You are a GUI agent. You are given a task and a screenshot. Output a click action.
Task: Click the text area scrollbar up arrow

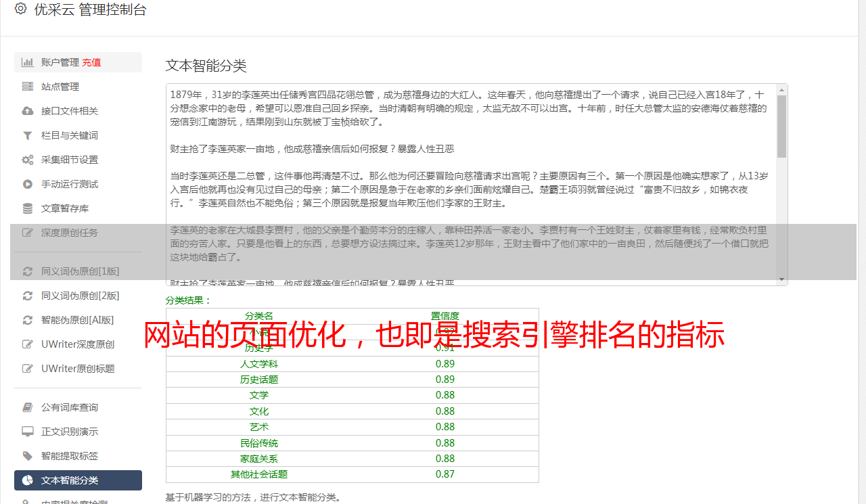(x=782, y=89)
